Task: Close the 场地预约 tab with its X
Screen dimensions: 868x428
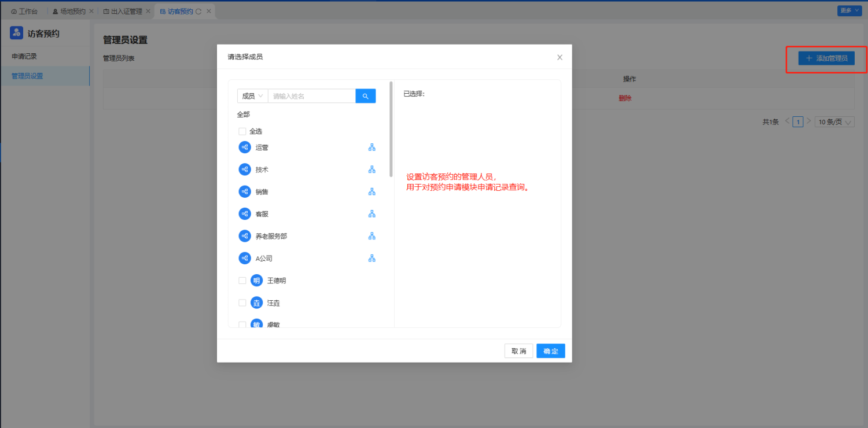Action: point(91,11)
